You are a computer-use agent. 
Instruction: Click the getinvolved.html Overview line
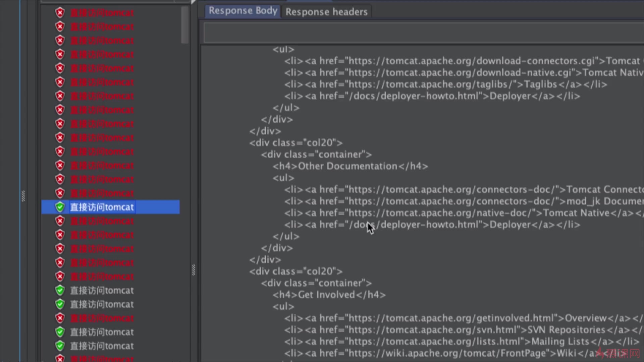(464, 318)
